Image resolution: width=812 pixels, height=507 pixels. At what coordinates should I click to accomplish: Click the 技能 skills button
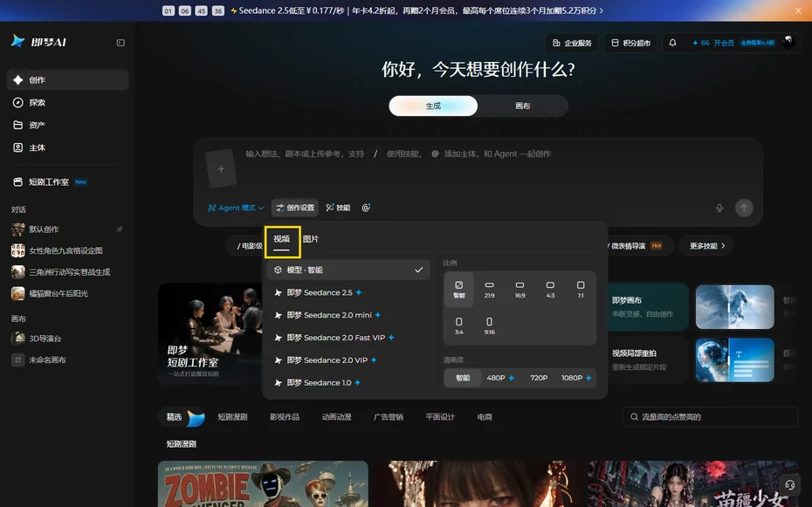pyautogui.click(x=338, y=208)
